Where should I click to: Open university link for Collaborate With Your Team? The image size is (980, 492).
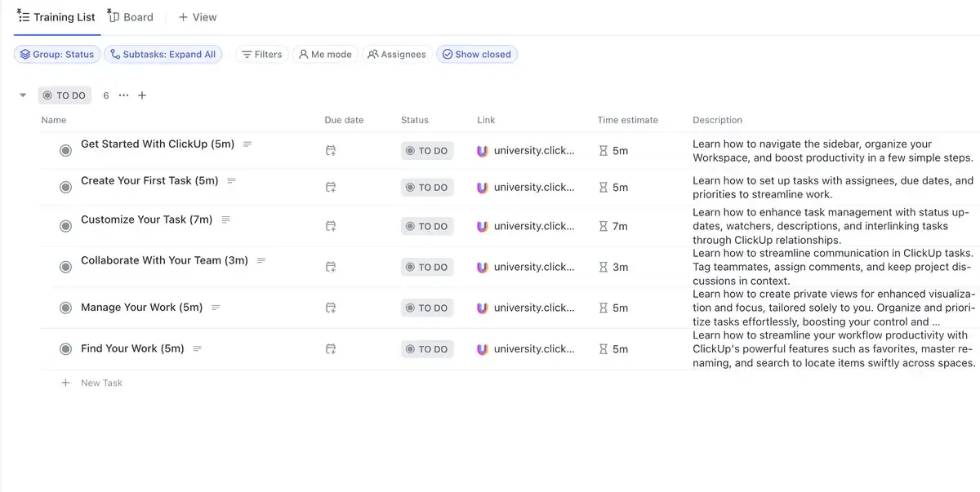(x=526, y=267)
